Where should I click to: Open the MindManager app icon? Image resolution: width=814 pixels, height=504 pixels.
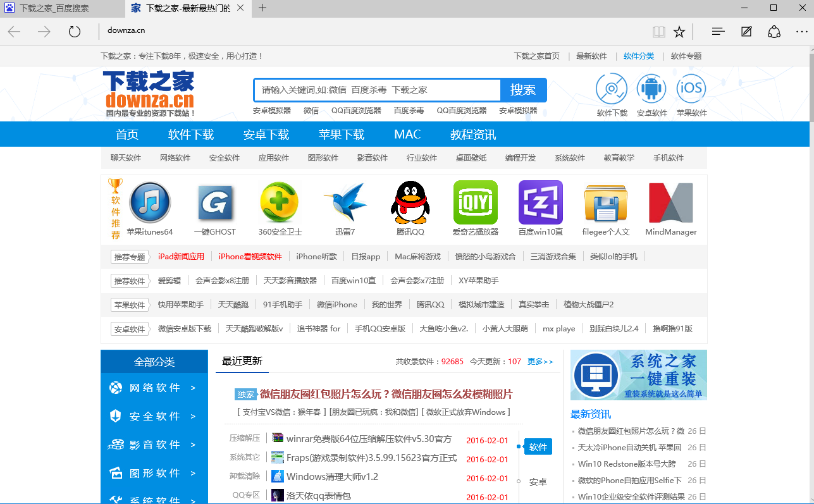[671, 202]
